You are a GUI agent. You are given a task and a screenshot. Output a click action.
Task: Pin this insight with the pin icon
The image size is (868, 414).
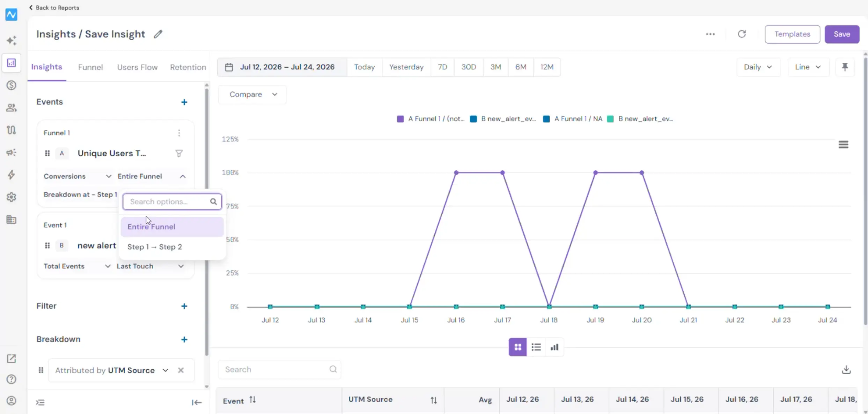click(845, 67)
